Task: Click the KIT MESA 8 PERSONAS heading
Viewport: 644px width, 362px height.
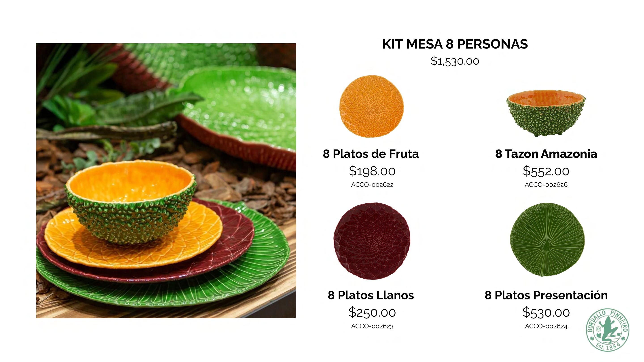Action: 455,44
